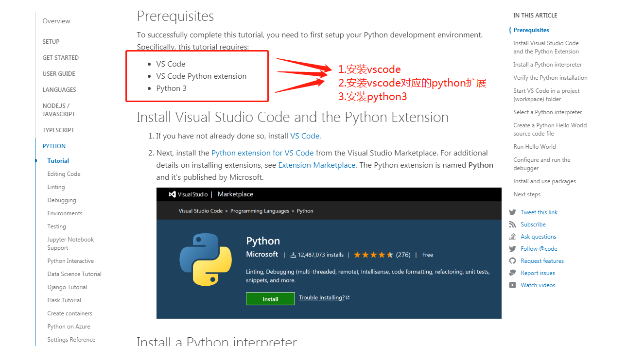The height and width of the screenshot is (346, 644).
Task: Expand the TYPESCRIPT section
Action: [58, 130]
